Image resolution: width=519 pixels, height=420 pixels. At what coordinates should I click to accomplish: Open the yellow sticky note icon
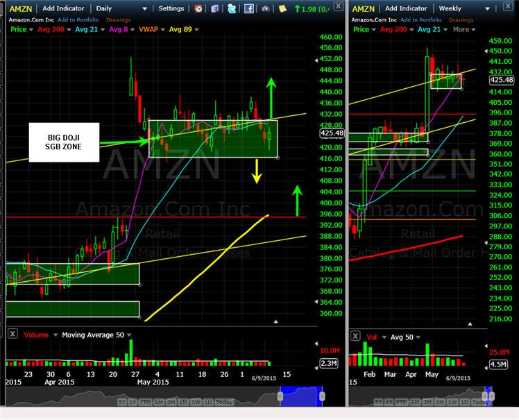tap(282, 8)
